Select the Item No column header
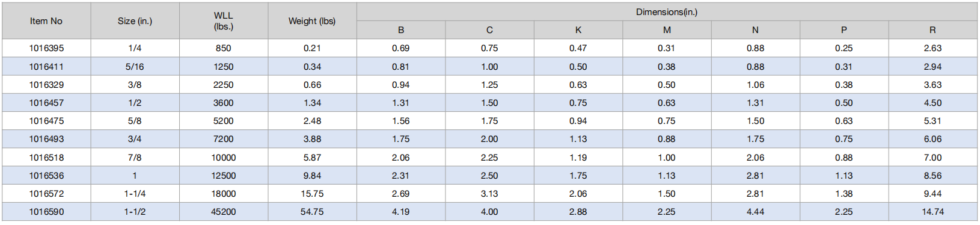The height and width of the screenshot is (225, 980). pos(46,21)
